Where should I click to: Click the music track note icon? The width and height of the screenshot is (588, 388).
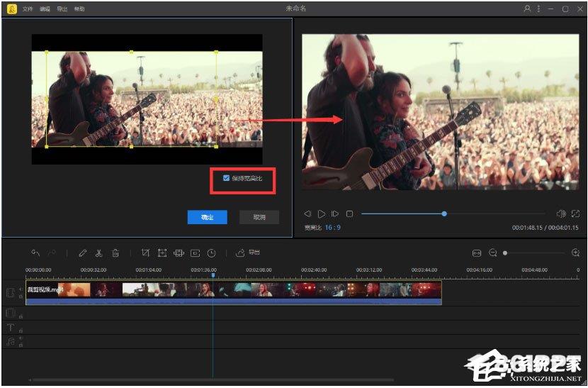tap(11, 341)
